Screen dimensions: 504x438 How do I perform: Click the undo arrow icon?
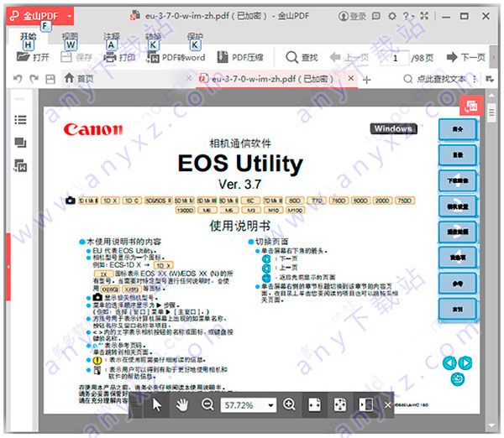(x=18, y=79)
